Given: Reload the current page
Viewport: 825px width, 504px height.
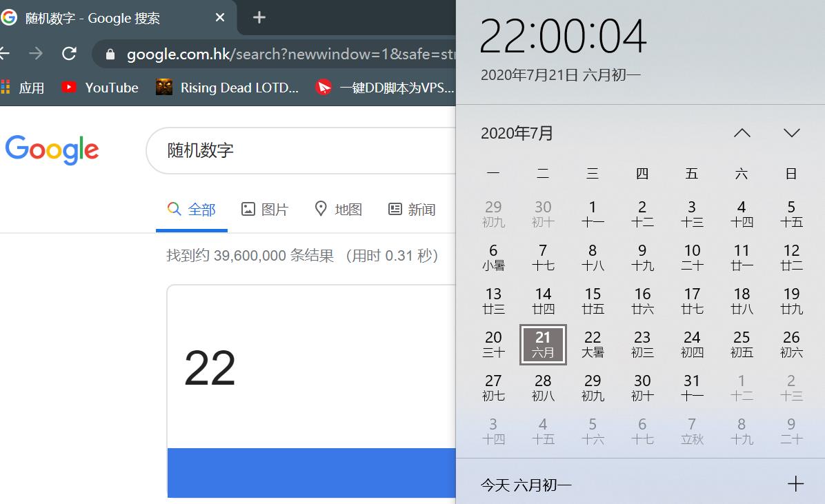Looking at the screenshot, I should (x=69, y=53).
